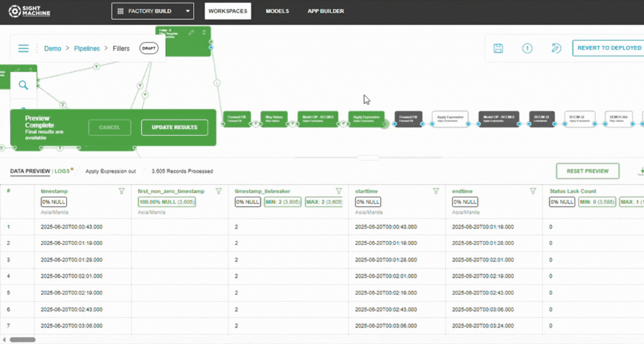Screen dimensions: 644x344
Task: Select the Data Preview tab
Action: point(30,171)
